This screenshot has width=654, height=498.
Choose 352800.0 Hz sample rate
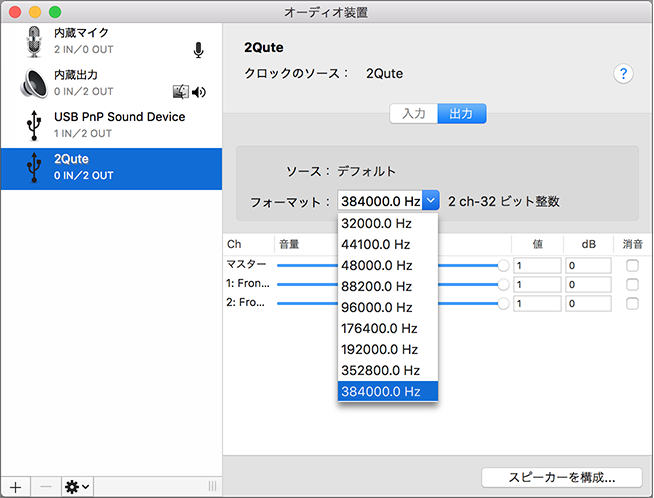(388, 370)
